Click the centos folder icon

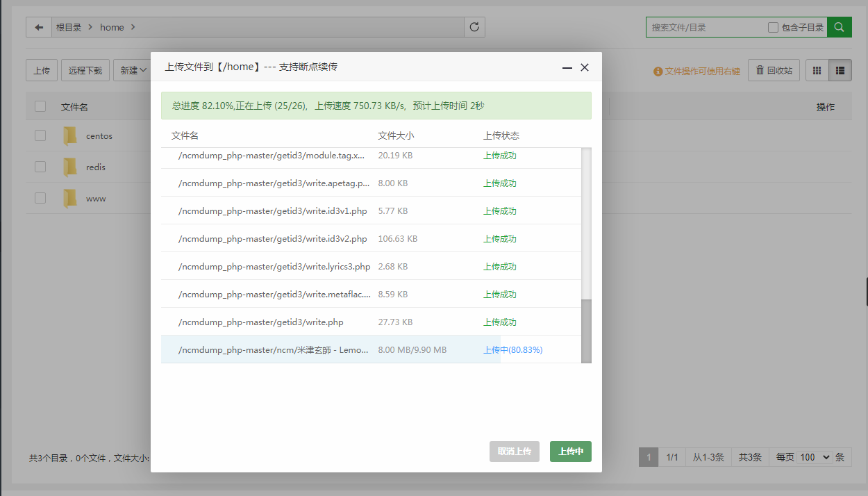tap(70, 136)
